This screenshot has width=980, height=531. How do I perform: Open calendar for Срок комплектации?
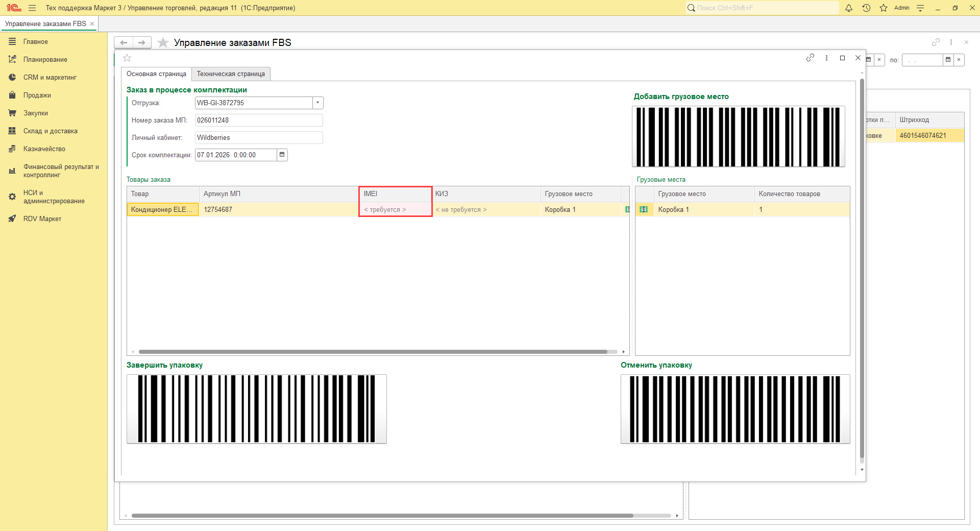tap(282, 155)
